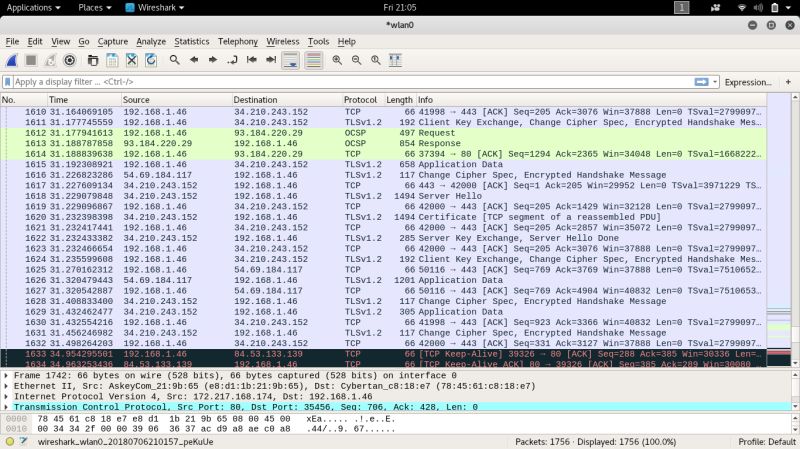800x449 pixels.
Task: Sort packets by No. column
Action: 23,100
